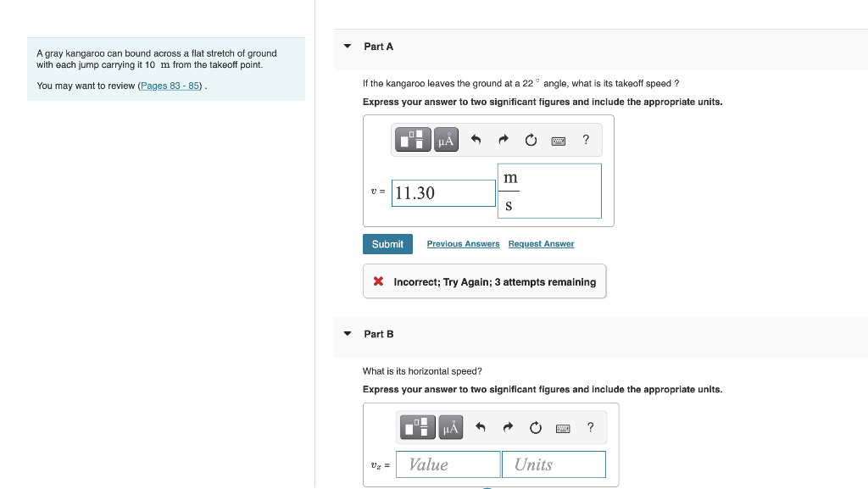Open help question mark in Part A
The image size is (868, 489).
coord(586,139)
